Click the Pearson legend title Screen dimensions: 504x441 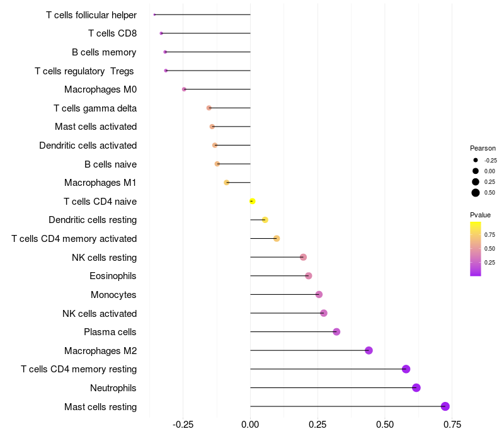click(x=483, y=148)
